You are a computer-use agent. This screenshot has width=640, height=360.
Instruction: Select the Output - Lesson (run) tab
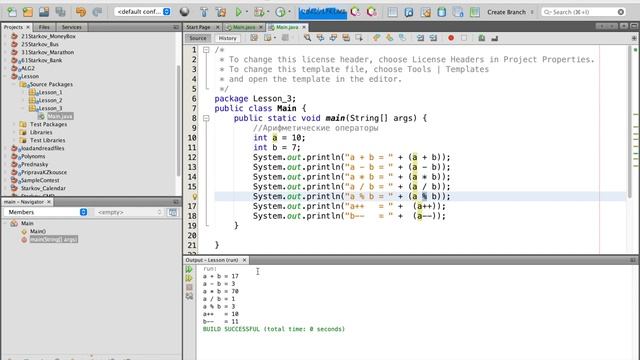click(x=212, y=260)
